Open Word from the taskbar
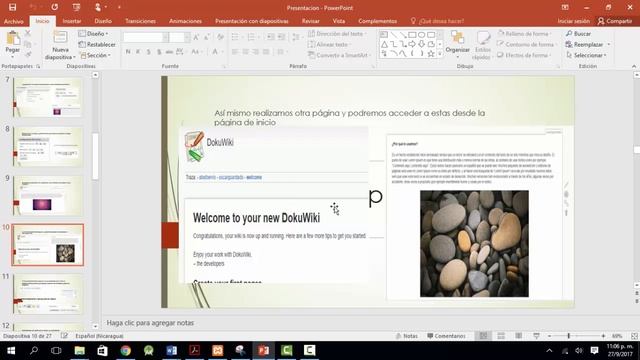This screenshot has height=360, width=640. pos(171,350)
